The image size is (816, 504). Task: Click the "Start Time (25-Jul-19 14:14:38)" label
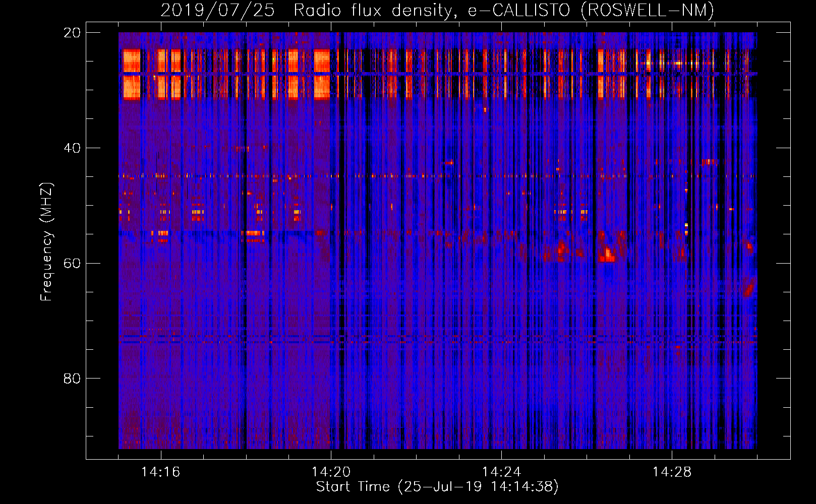pyautogui.click(x=437, y=487)
